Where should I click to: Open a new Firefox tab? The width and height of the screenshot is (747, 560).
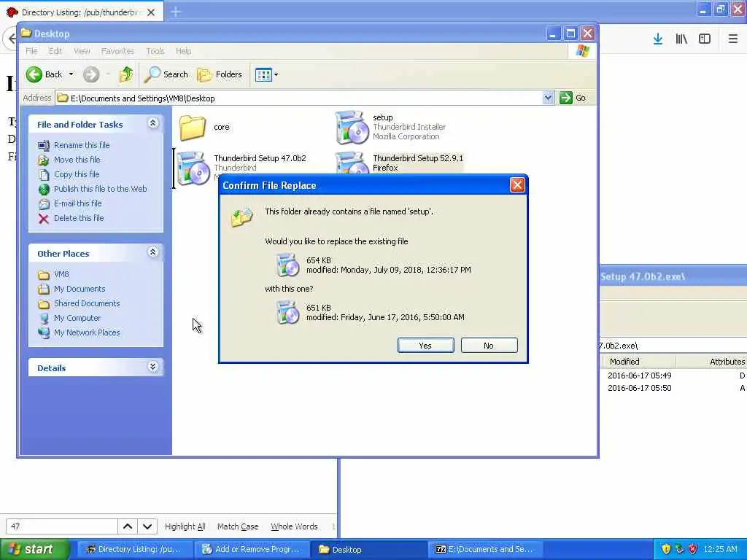(x=176, y=12)
